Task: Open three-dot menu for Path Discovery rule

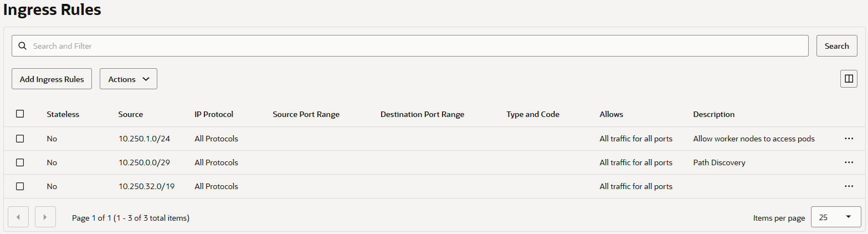Action: (849, 162)
